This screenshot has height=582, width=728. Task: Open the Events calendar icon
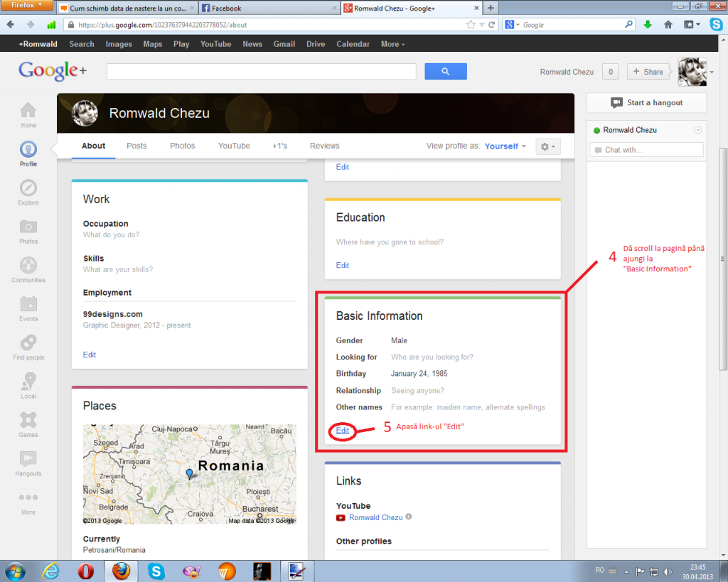28,308
